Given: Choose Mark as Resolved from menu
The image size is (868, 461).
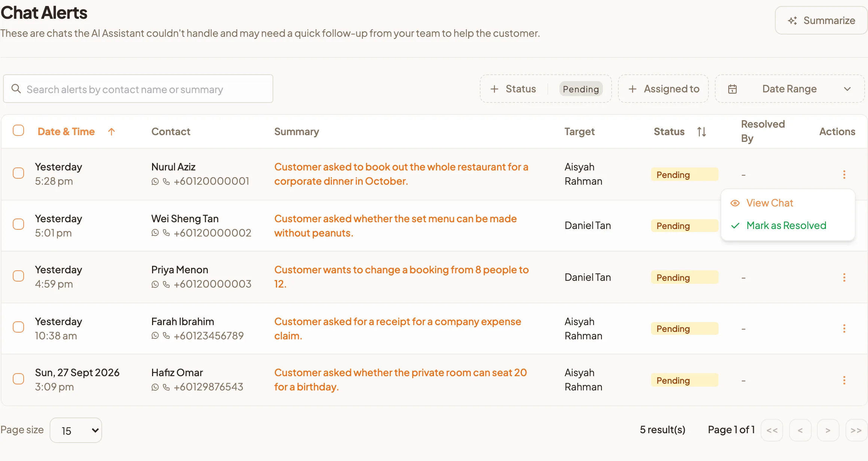Looking at the screenshot, I should click(788, 226).
